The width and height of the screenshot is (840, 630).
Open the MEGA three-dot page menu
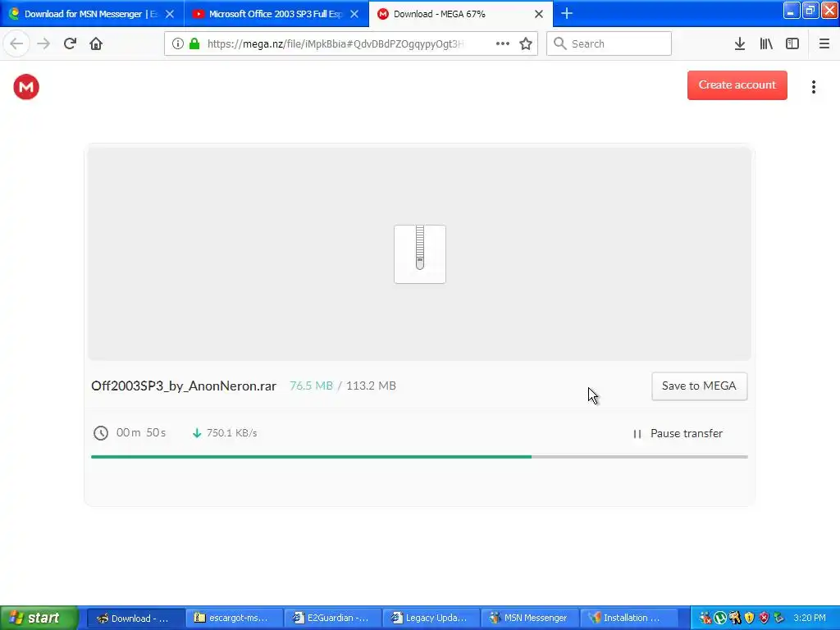pyautogui.click(x=813, y=87)
